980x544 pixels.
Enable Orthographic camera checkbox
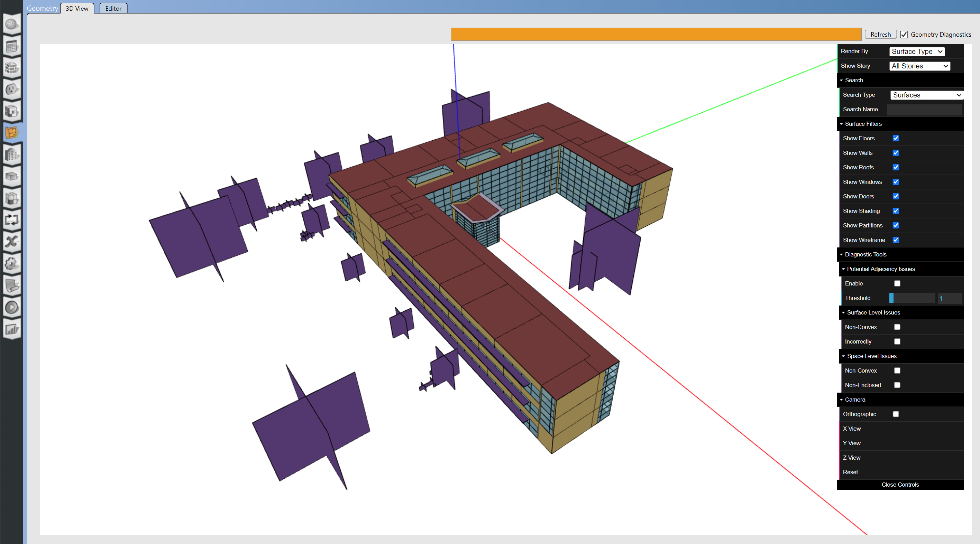(896, 414)
